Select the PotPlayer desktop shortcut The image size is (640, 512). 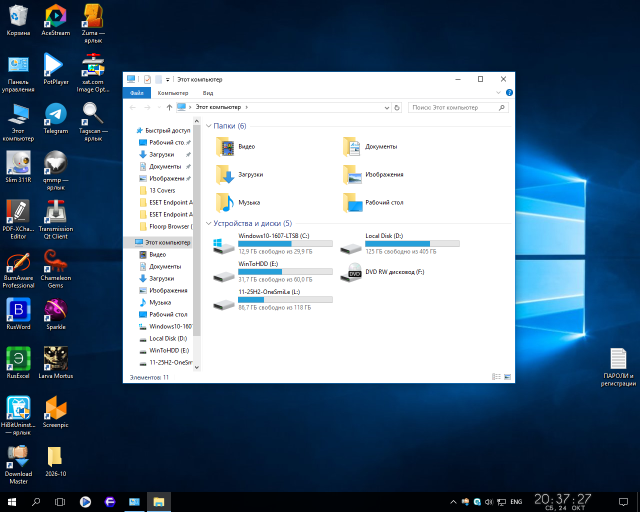[56, 69]
